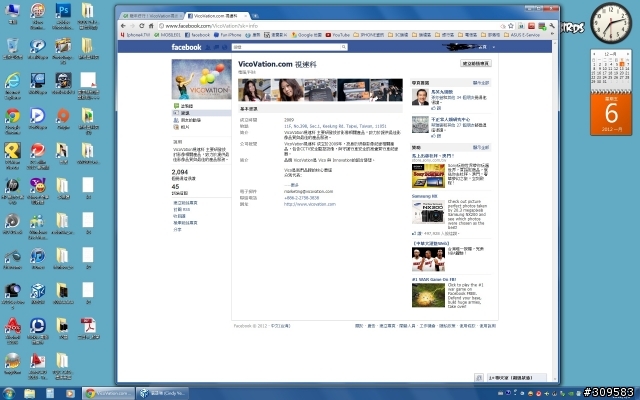The image size is (640, 400).
Task: Open the Google Chrome desktop shortcut
Action: pos(13,121)
